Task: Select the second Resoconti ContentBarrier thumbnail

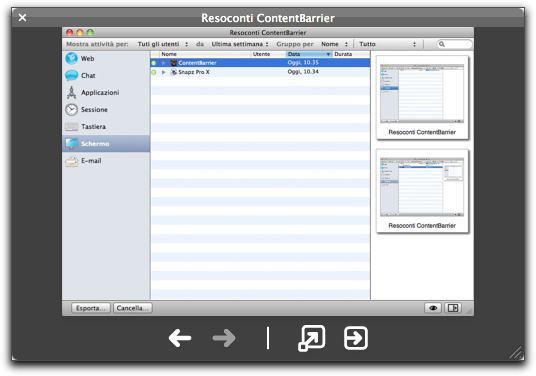Action: tap(422, 191)
